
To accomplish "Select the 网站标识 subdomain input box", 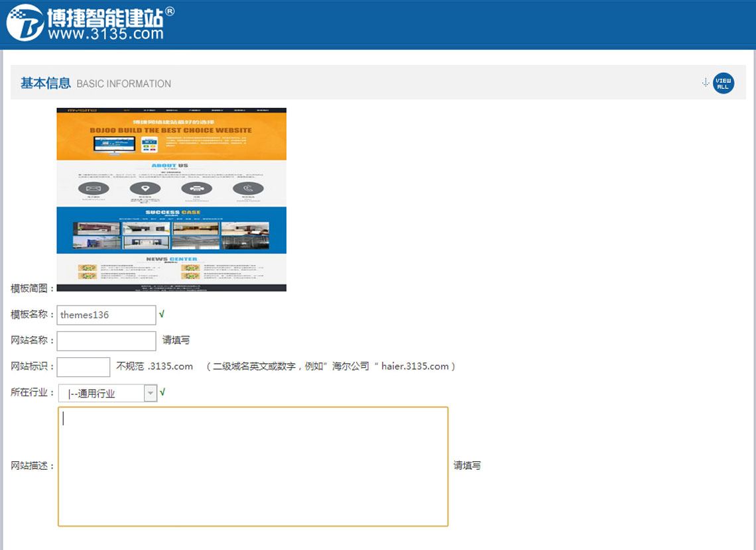I will coord(84,366).
